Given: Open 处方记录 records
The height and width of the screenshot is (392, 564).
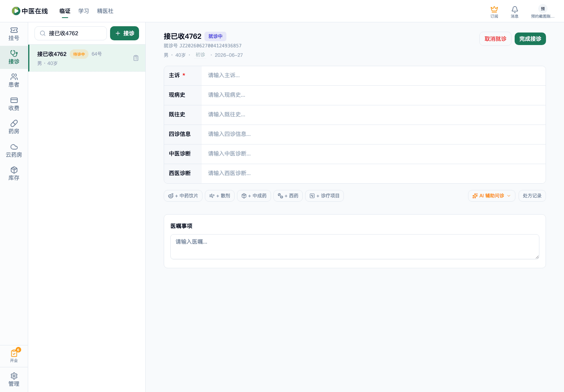Looking at the screenshot, I should click(x=532, y=196).
